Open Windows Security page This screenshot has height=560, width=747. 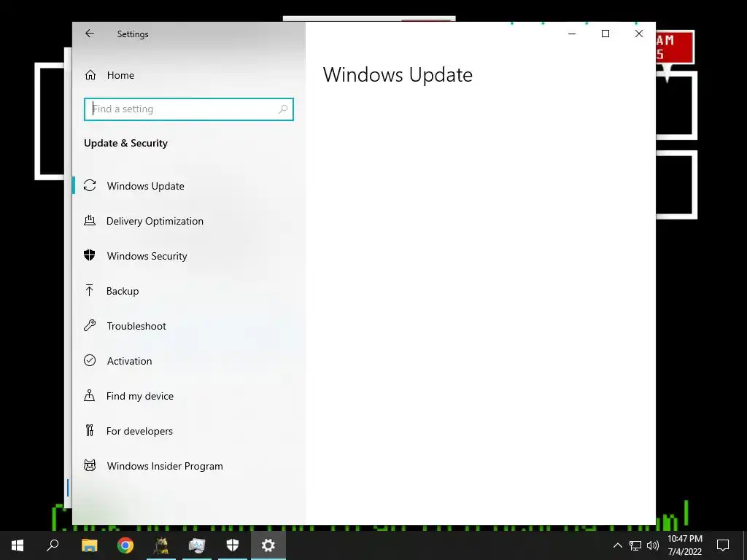[x=189, y=256]
